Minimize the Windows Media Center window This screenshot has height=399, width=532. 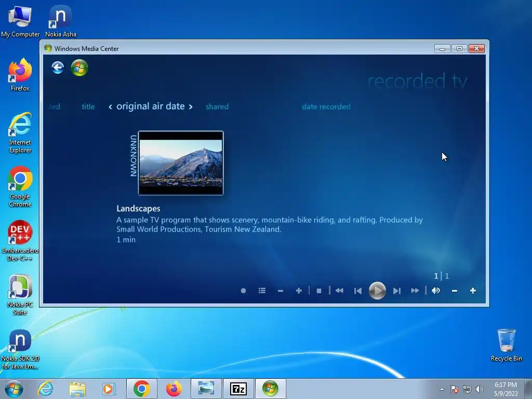click(x=442, y=49)
